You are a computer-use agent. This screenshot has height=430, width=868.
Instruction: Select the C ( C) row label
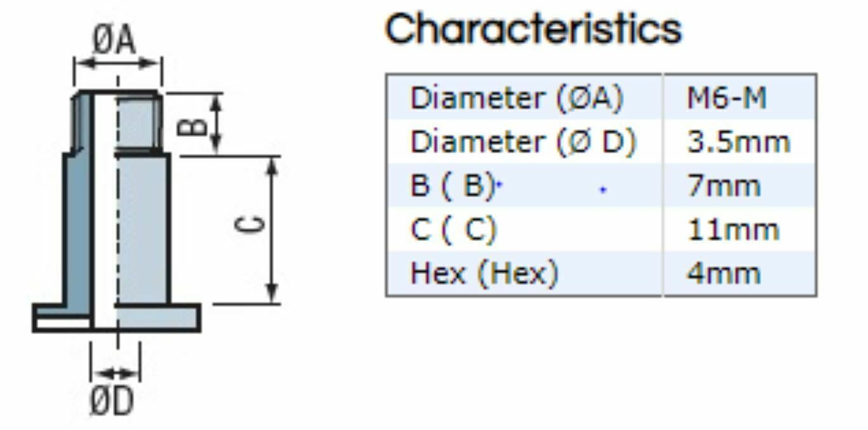click(x=453, y=230)
